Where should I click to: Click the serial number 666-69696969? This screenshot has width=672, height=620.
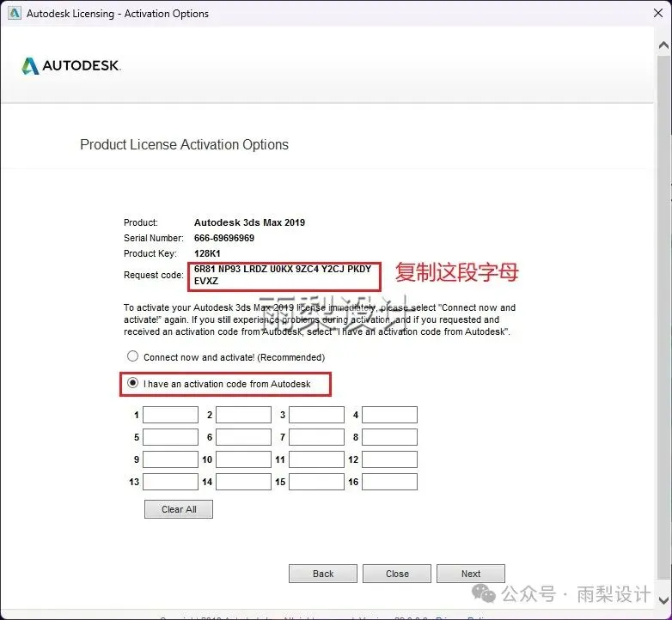224,238
